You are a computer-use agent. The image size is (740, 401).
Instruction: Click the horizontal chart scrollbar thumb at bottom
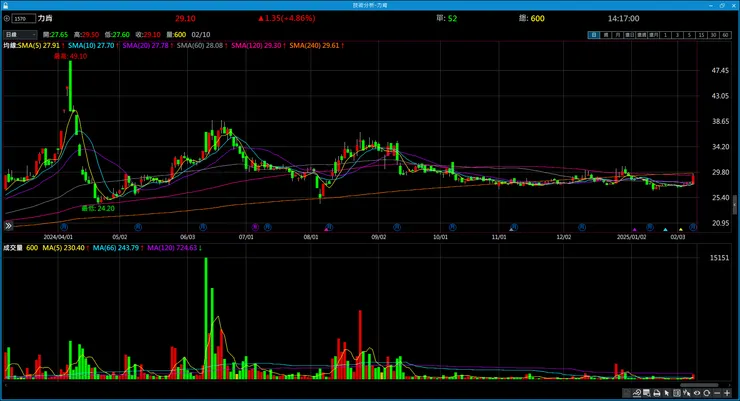(699, 385)
